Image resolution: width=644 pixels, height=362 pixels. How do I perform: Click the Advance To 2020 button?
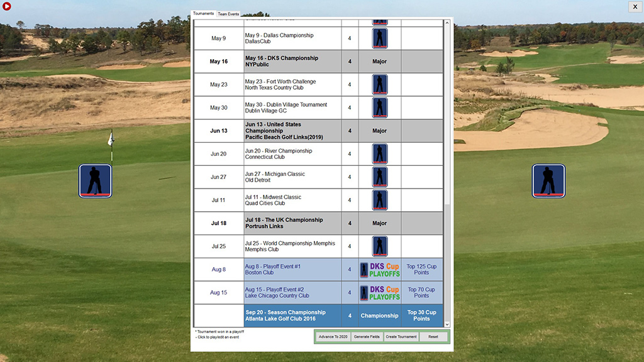[333, 337]
